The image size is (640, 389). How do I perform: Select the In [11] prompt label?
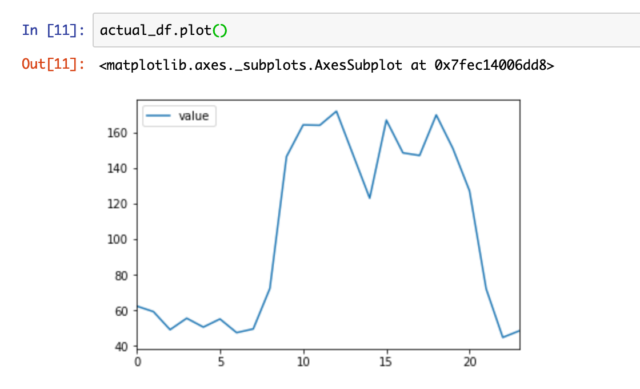click(x=53, y=30)
